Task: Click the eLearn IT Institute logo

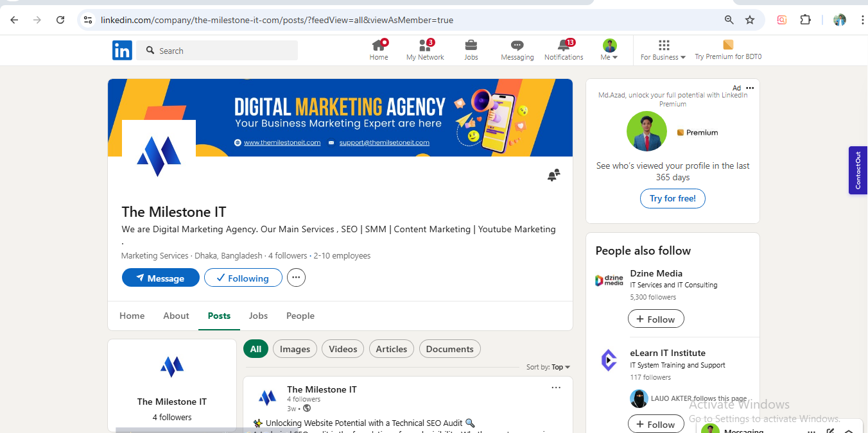Action: 609,361
